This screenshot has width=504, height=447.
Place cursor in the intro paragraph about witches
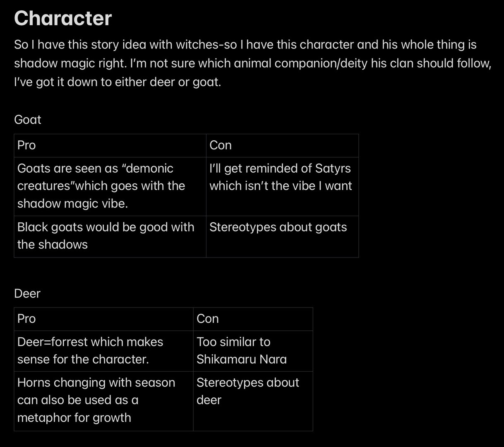[252, 63]
